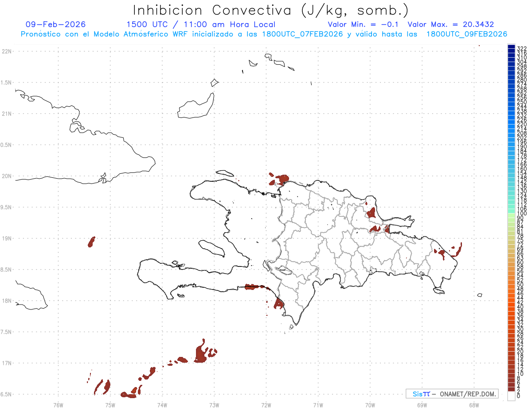Click the '72W' longitude label
The width and height of the screenshot is (532, 411).
tap(266, 404)
